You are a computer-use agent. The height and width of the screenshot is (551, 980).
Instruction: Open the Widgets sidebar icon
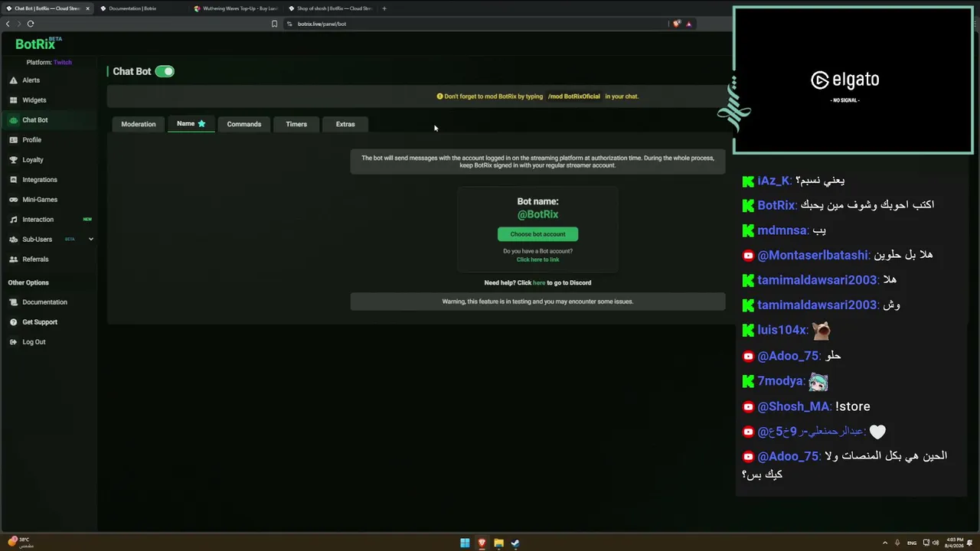pyautogui.click(x=14, y=100)
